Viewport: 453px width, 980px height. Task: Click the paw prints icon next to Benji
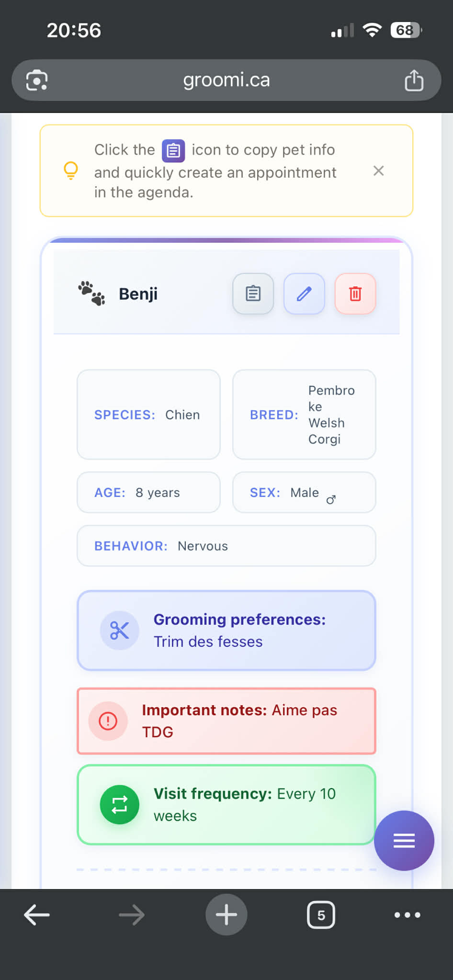[x=92, y=293]
